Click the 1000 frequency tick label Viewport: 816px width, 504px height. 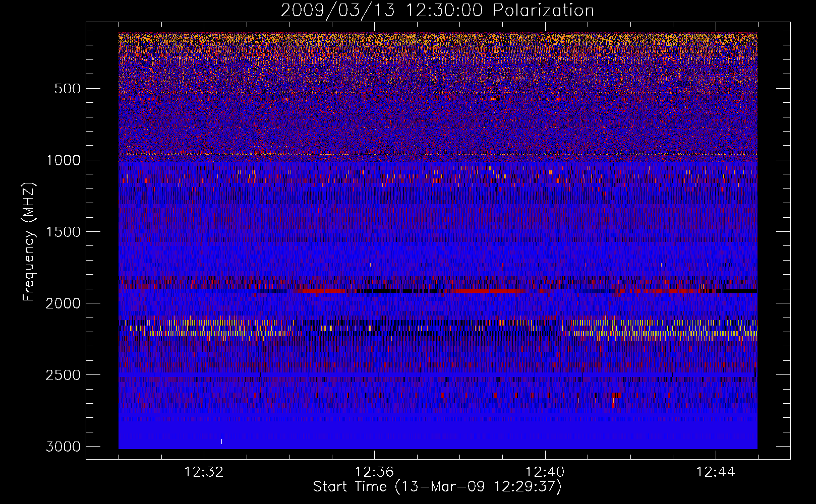click(x=63, y=160)
